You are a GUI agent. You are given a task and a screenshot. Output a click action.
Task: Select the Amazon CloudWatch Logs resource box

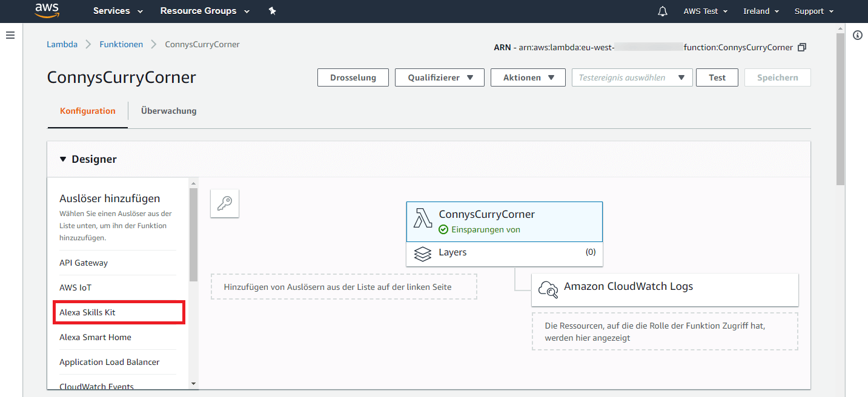tap(664, 289)
